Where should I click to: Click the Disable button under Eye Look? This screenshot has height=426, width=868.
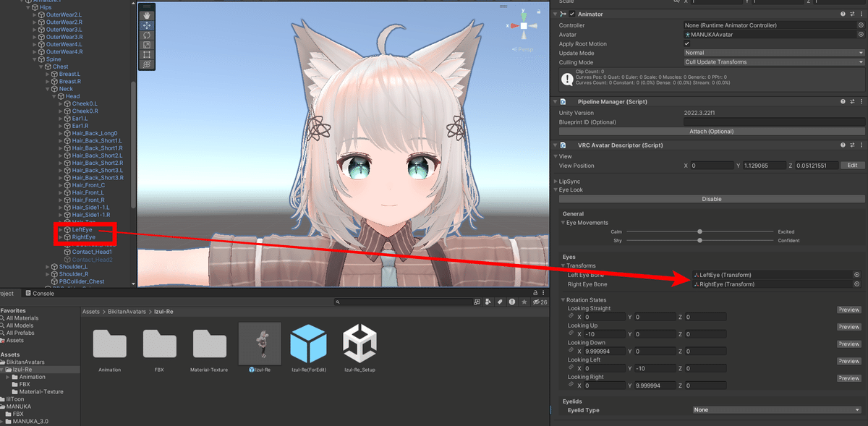point(712,199)
